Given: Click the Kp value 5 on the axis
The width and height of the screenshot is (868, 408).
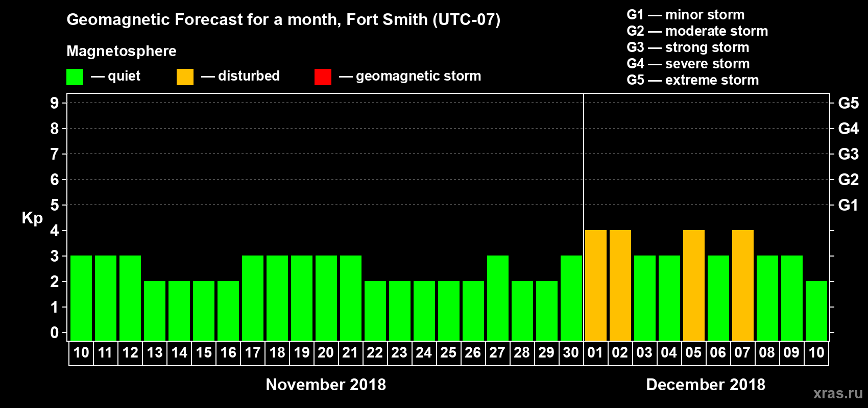Looking at the screenshot, I should (x=55, y=205).
